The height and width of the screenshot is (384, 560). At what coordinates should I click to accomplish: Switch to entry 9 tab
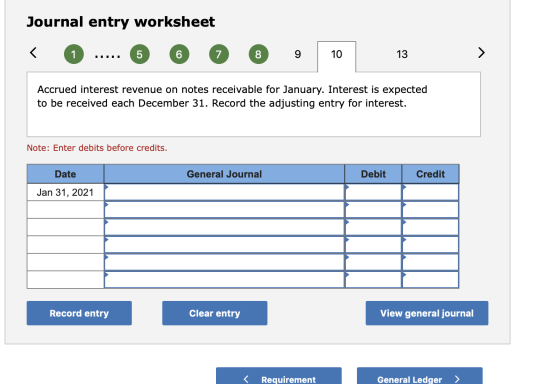click(x=298, y=54)
